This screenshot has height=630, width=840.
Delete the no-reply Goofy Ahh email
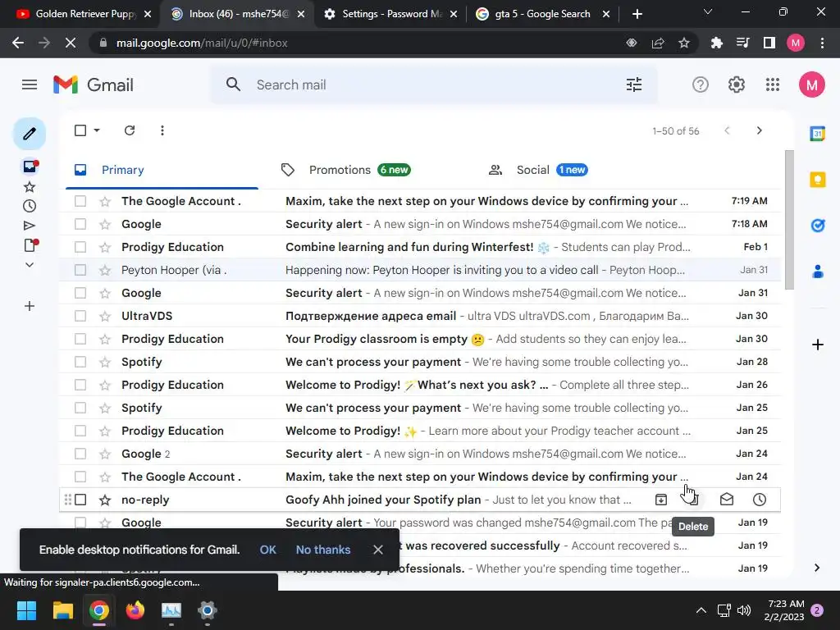pos(692,500)
